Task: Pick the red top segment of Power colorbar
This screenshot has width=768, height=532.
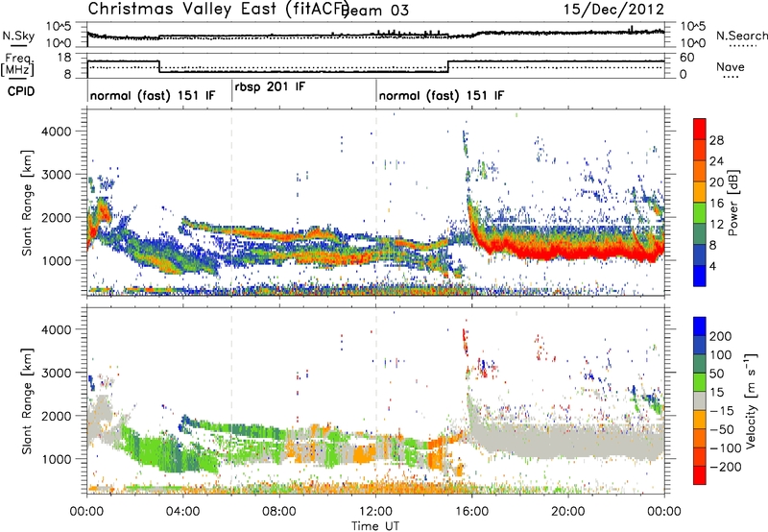Action: [x=700, y=130]
